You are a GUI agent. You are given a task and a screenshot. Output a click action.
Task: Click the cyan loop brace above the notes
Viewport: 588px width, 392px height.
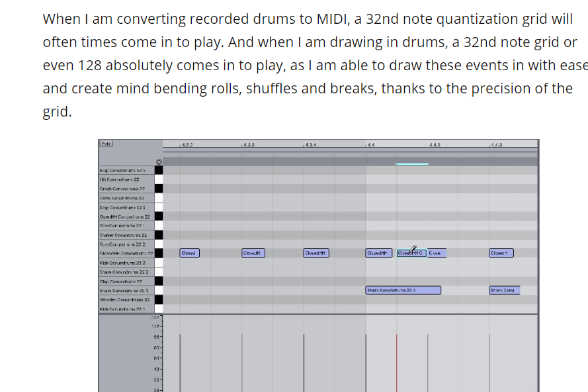(412, 164)
